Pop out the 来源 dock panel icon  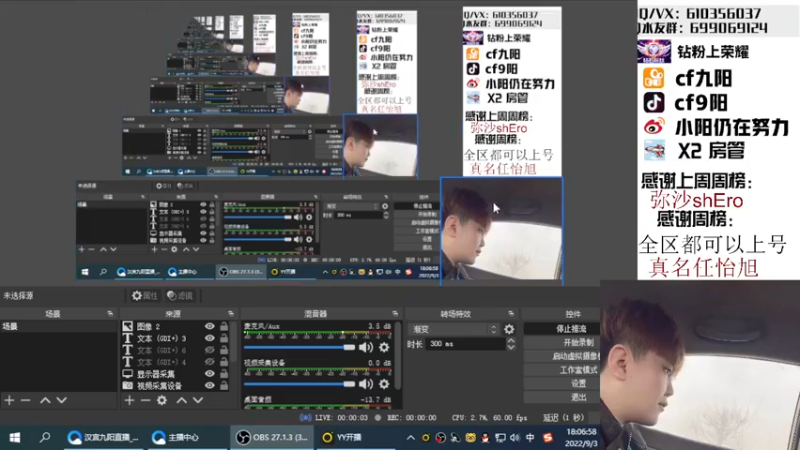coord(231,314)
